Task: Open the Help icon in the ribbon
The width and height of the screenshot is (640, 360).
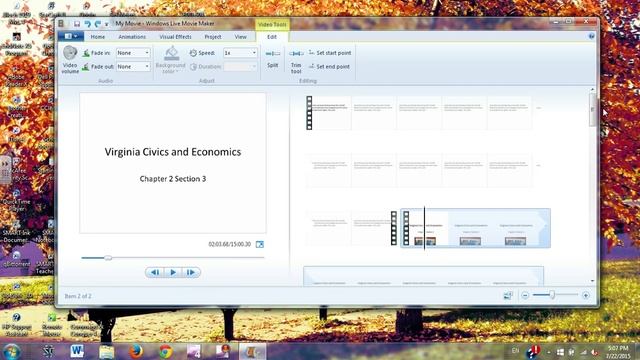Action: (x=591, y=36)
